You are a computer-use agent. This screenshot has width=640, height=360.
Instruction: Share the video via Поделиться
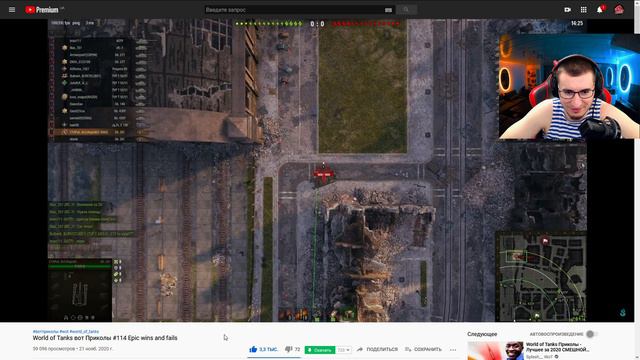coord(377,349)
